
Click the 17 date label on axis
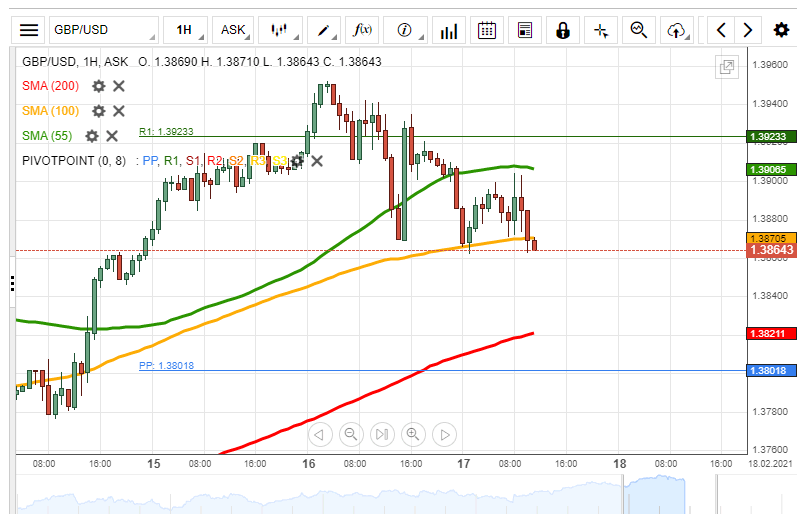[463, 464]
